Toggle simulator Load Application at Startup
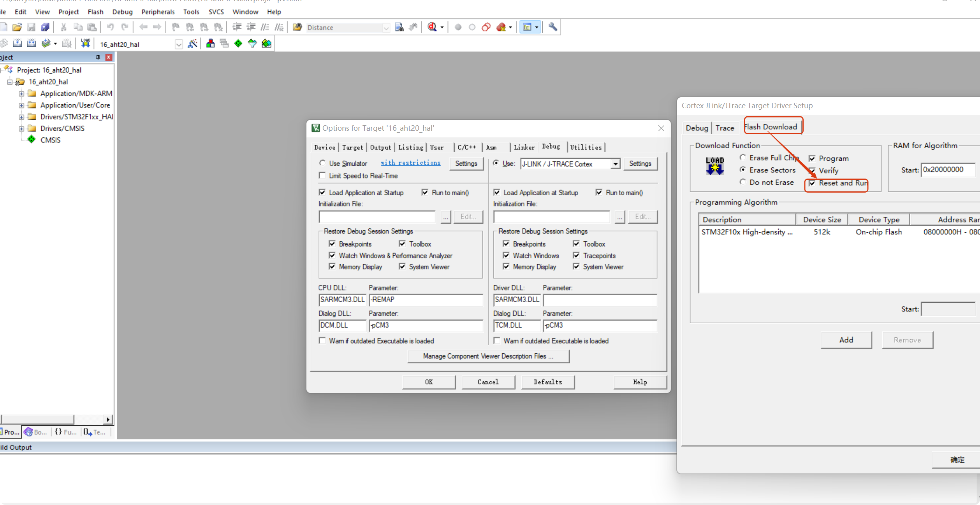 point(322,192)
